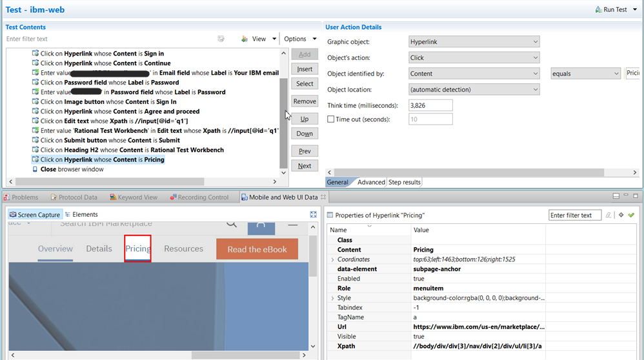Move step with the Down button

click(x=305, y=134)
